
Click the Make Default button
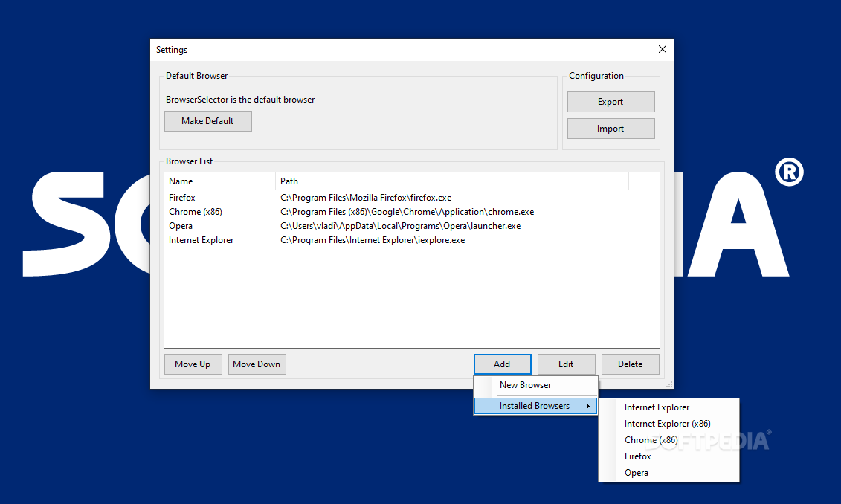[x=207, y=121]
